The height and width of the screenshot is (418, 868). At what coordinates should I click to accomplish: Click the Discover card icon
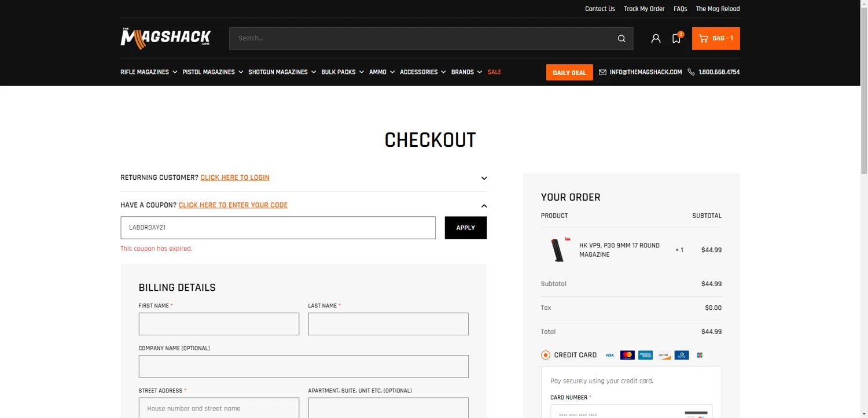pyautogui.click(x=664, y=355)
